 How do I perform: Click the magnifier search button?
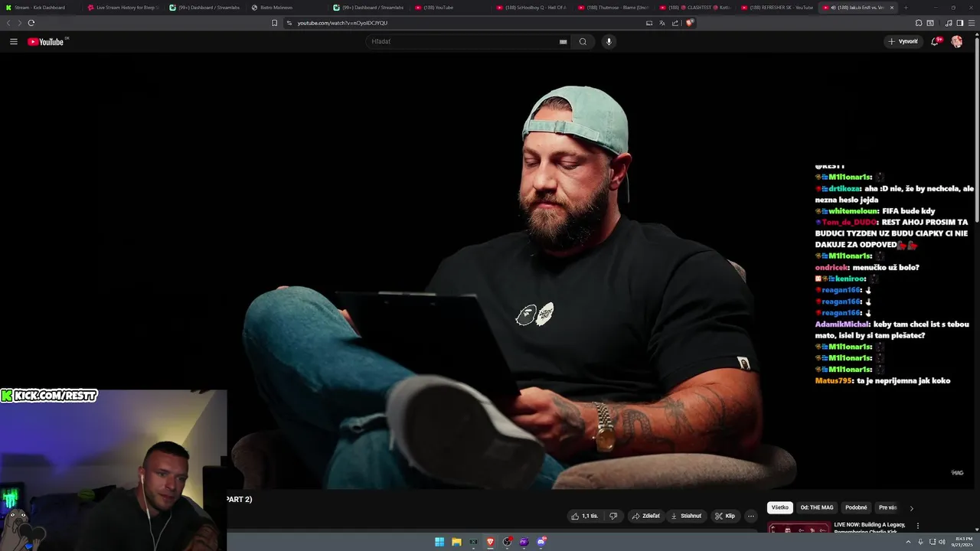point(583,41)
